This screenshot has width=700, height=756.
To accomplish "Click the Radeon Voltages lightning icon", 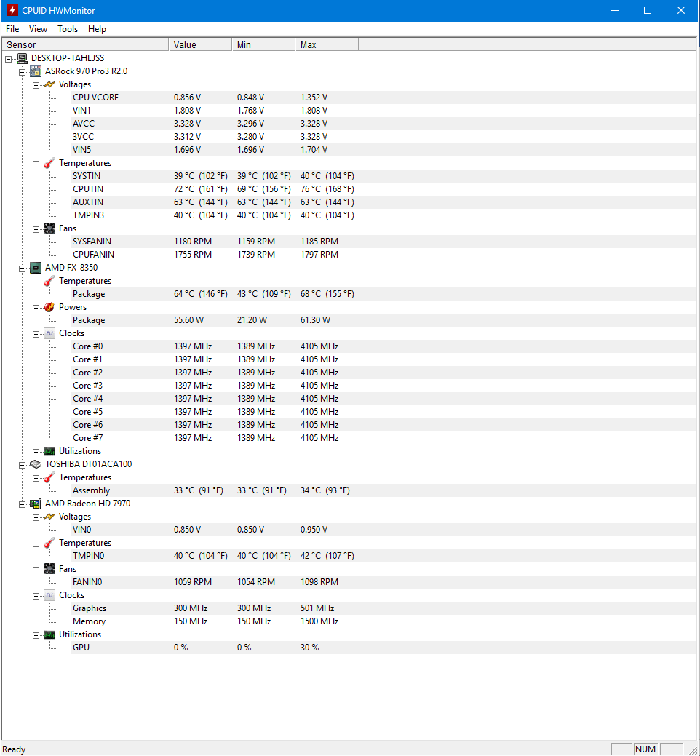I will [x=49, y=517].
